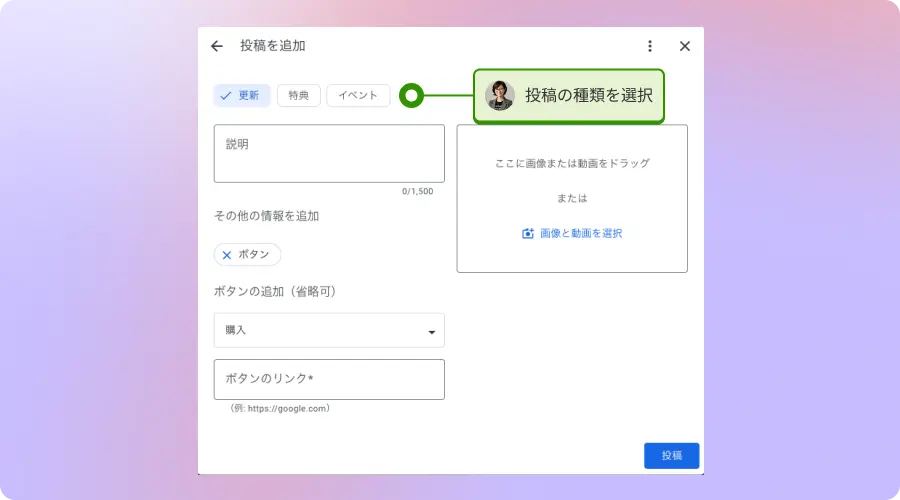This screenshot has width=900, height=500.
Task: Remove the ボタン chip via X icon
Action: pyautogui.click(x=227, y=255)
